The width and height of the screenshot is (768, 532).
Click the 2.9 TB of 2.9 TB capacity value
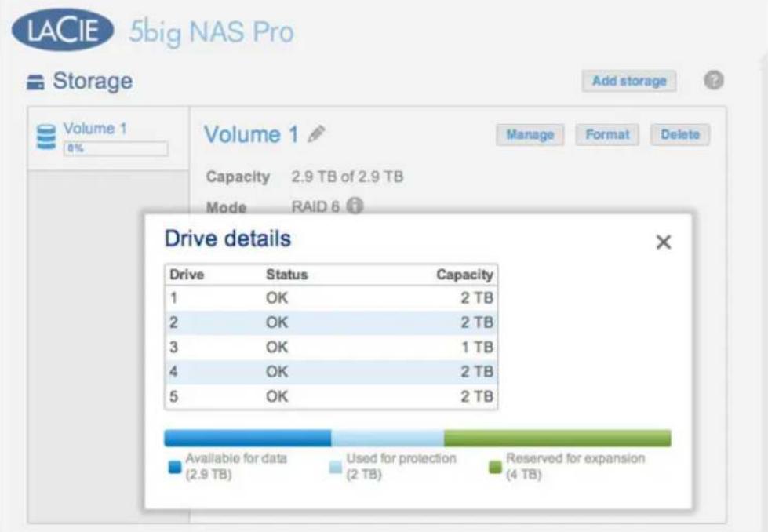tap(348, 177)
